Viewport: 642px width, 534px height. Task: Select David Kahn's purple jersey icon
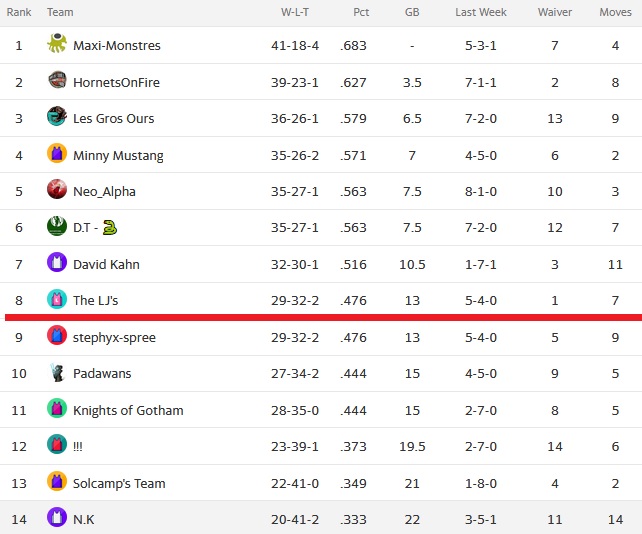[x=57, y=262]
